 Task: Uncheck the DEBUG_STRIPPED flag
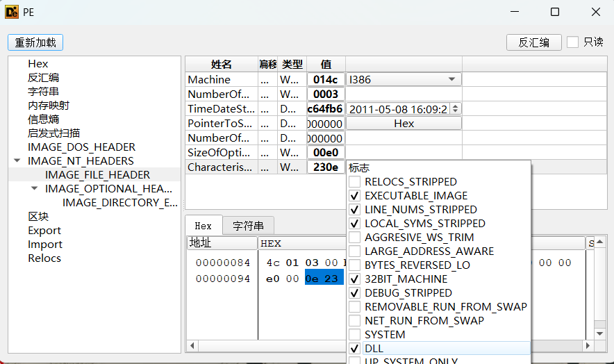(x=355, y=293)
